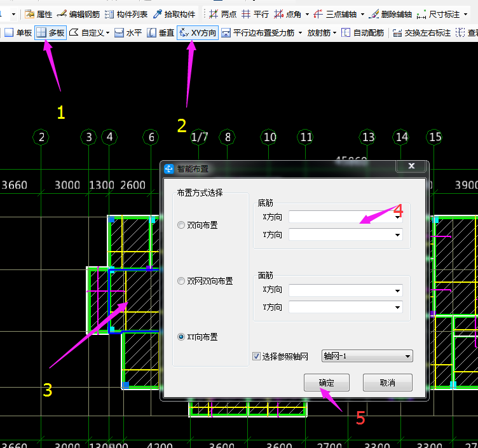Image resolution: width=478 pixels, height=448 pixels.
Task: Open 面筋 Y方向 dropdown
Action: coord(345,307)
